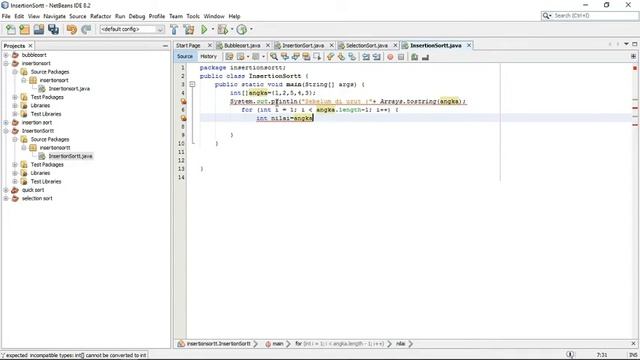
Task: Open the File menu
Action: click(6, 16)
